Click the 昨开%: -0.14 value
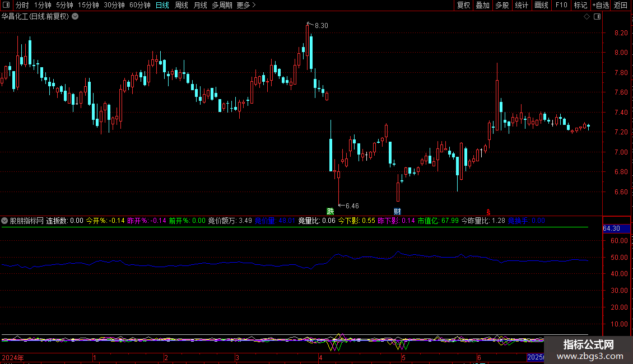 pos(147,221)
